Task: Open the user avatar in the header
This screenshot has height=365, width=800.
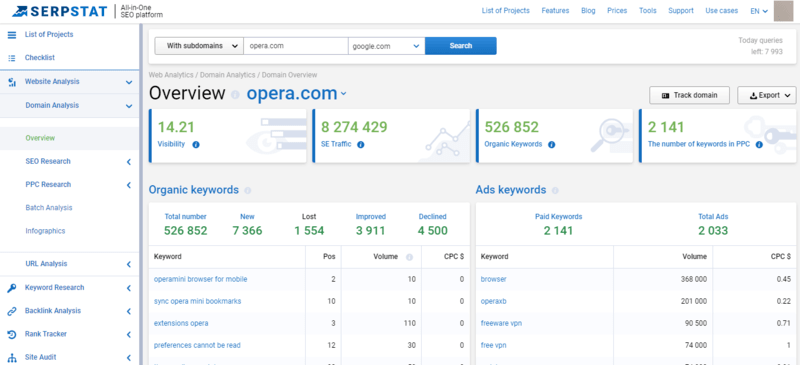Action: coord(784,11)
